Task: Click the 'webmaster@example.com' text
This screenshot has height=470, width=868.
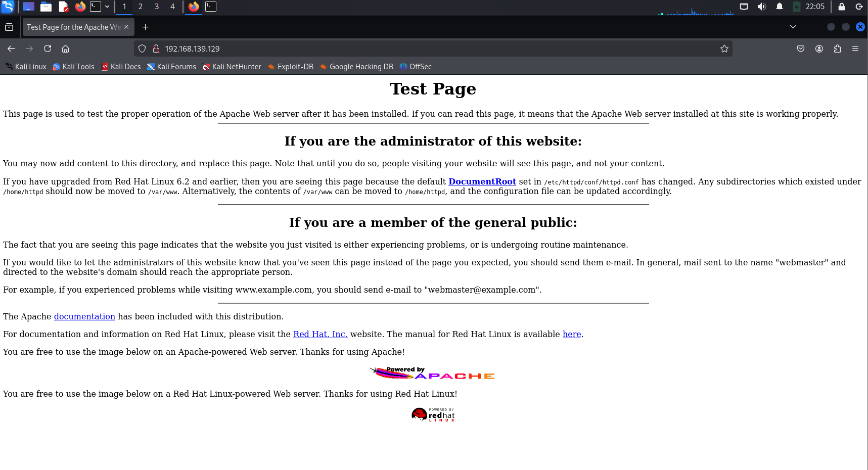Action: click(x=483, y=290)
